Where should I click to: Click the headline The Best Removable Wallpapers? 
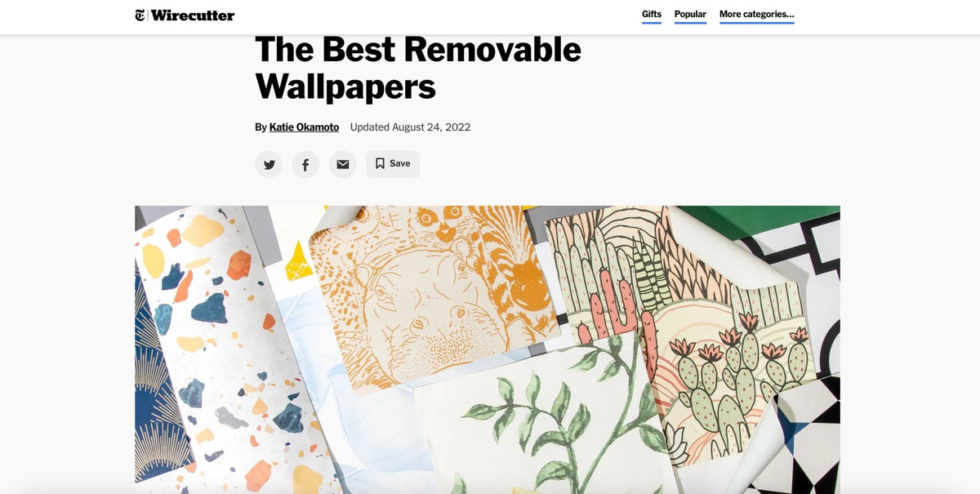click(x=418, y=68)
